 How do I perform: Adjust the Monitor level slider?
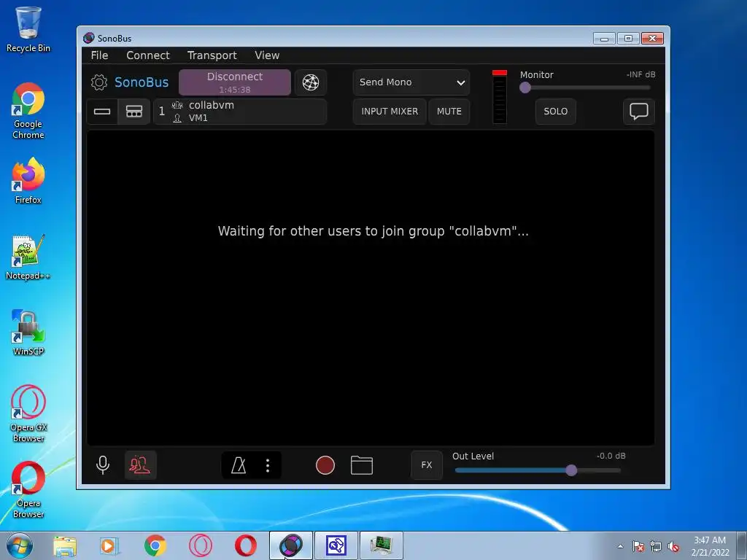coord(587,87)
